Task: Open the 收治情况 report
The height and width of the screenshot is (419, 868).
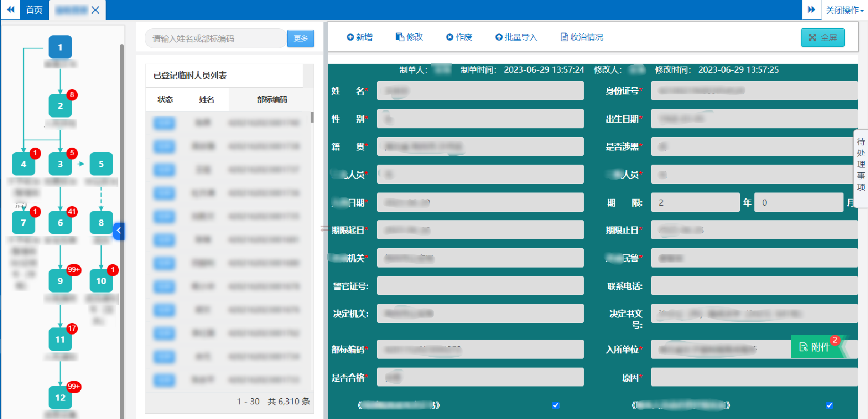Action: (x=582, y=37)
